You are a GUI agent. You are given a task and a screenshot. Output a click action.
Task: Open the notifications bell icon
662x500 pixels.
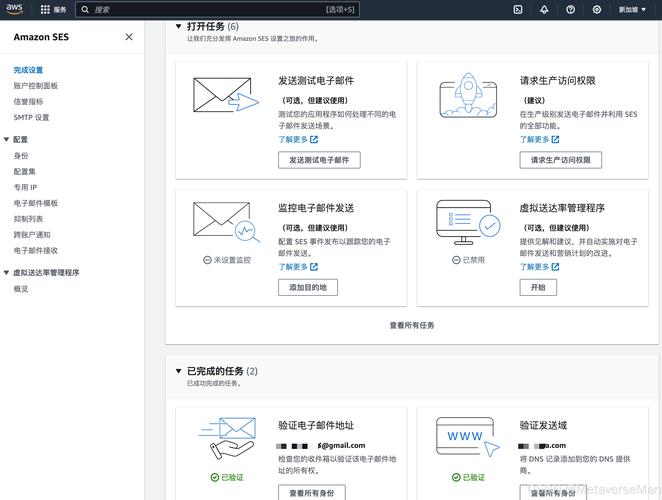coord(544,10)
